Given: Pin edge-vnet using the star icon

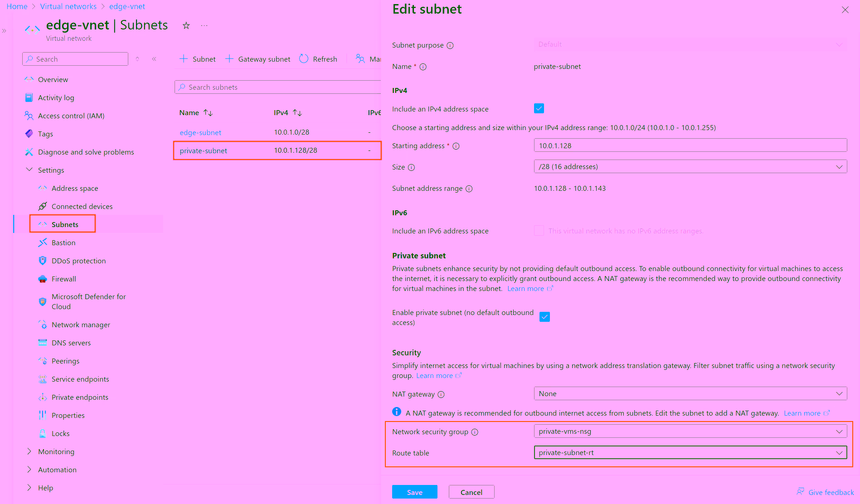Looking at the screenshot, I should tap(186, 26).
